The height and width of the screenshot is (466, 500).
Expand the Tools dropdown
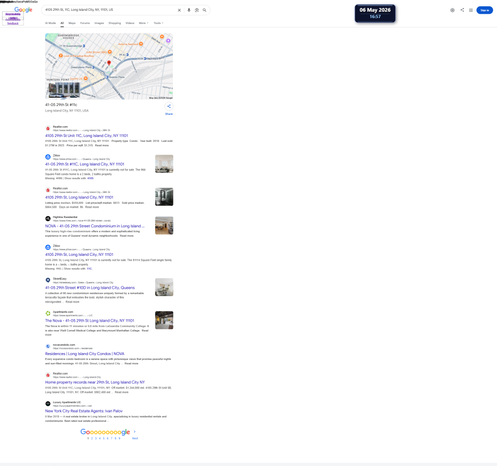pyautogui.click(x=158, y=23)
